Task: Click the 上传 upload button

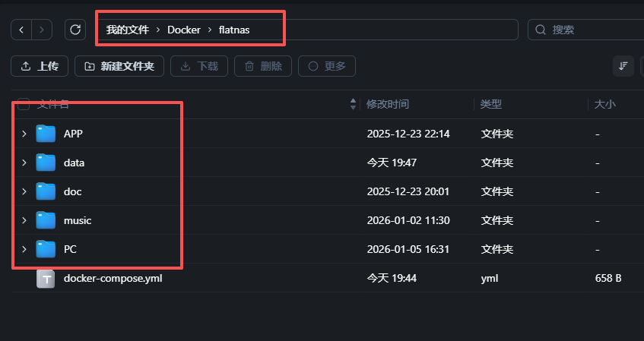Action: [40, 66]
